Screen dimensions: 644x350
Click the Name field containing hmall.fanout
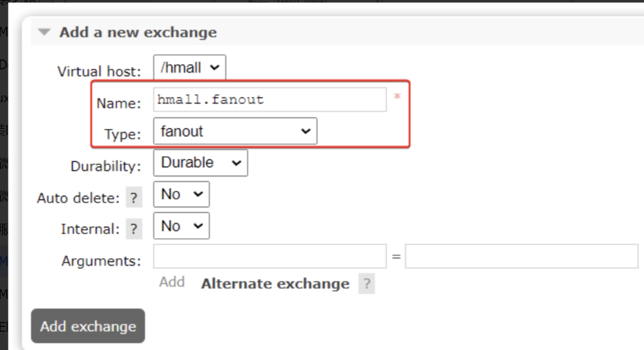pyautogui.click(x=269, y=100)
